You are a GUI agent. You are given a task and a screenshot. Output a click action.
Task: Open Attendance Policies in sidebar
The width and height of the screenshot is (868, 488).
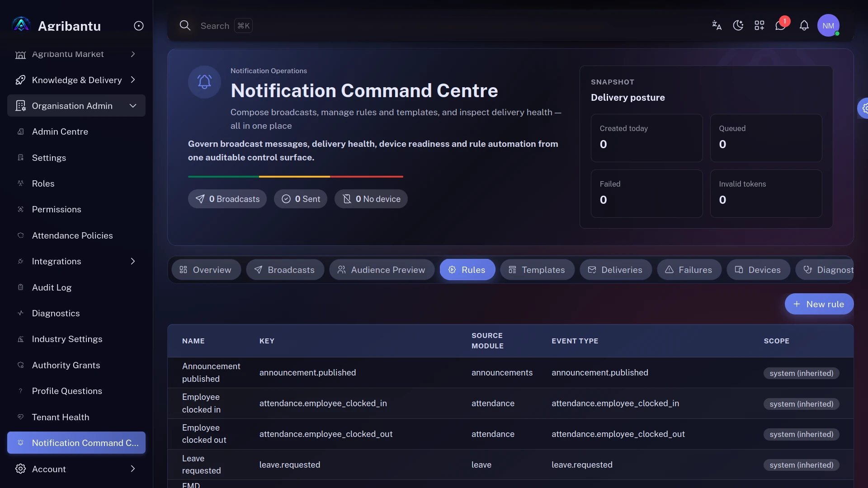point(76,235)
